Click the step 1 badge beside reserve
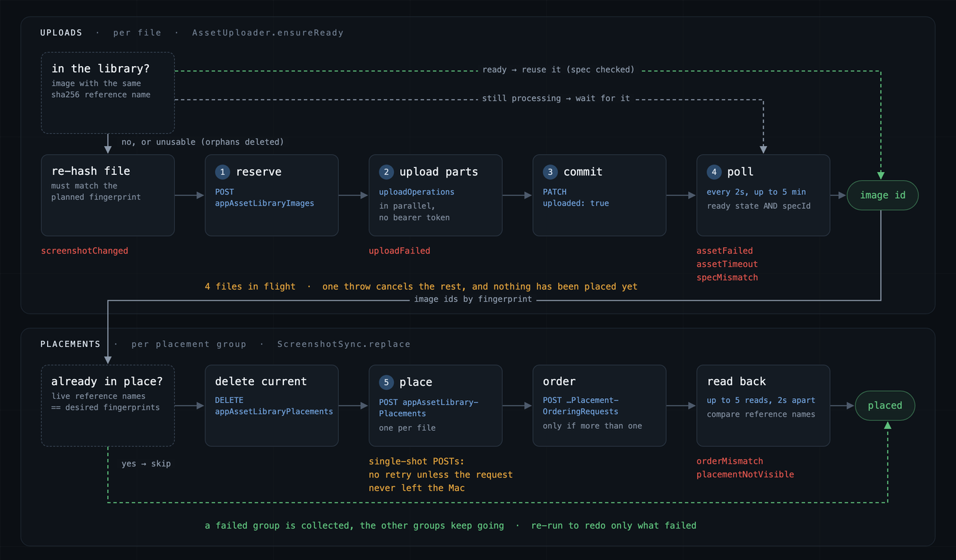956x560 pixels. point(223,172)
